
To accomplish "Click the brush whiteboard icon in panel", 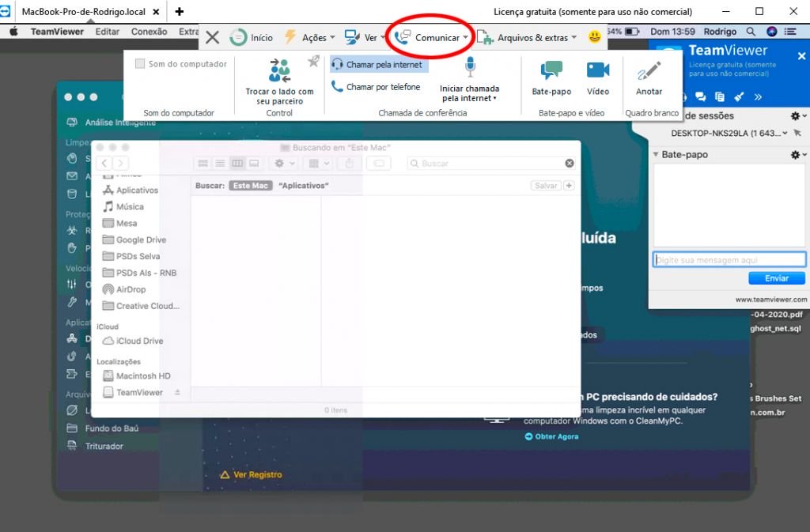I will click(739, 96).
